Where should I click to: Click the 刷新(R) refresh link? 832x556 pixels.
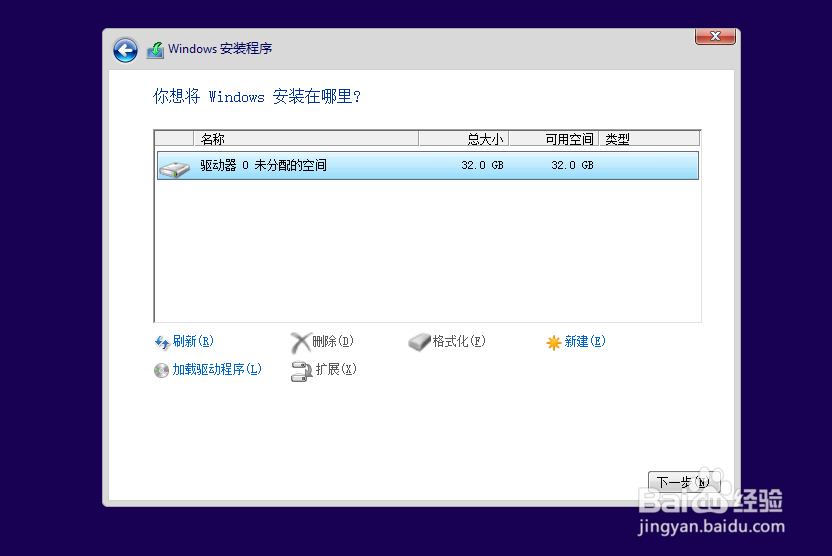point(193,341)
